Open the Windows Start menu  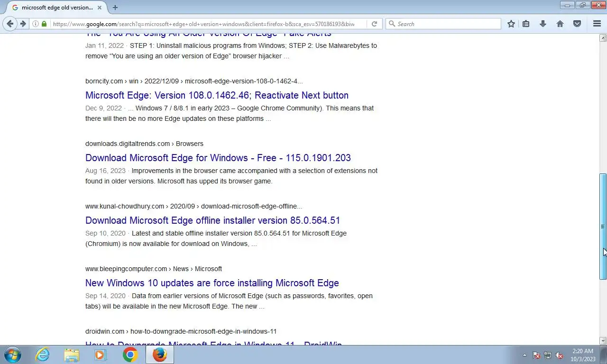tap(12, 355)
